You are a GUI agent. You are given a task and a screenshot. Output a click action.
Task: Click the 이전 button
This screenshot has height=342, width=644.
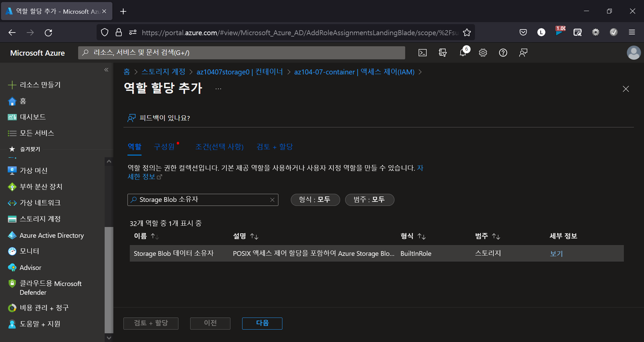pyautogui.click(x=210, y=323)
